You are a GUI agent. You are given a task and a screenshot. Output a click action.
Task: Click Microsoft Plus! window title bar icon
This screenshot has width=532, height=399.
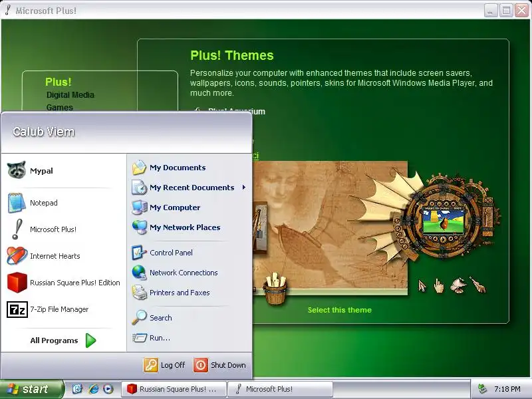(x=8, y=10)
